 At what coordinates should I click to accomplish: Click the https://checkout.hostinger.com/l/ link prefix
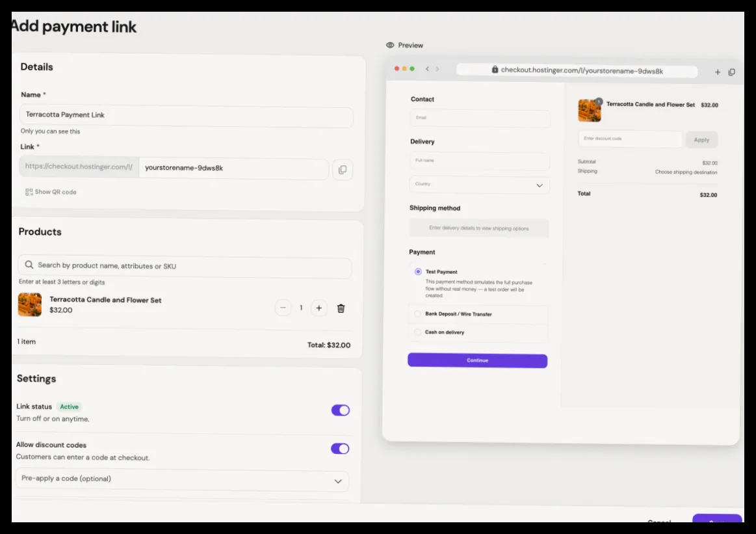tap(79, 167)
